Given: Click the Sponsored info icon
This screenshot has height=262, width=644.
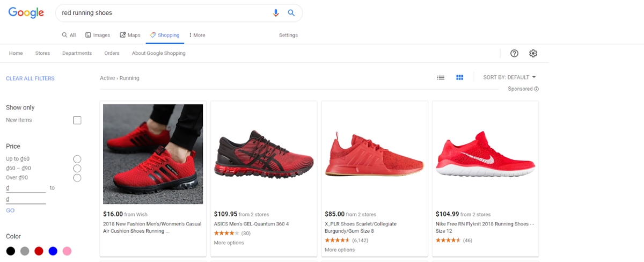Looking at the screenshot, I should click(x=536, y=89).
